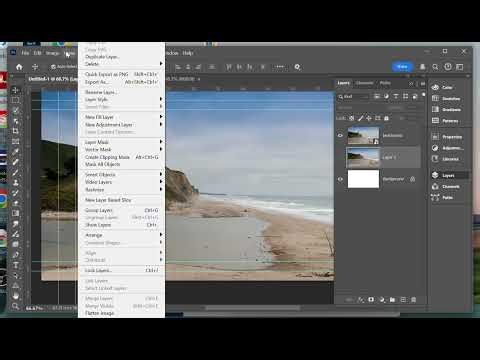
Task: Hide the Background layer eye icon
Action: (x=340, y=179)
